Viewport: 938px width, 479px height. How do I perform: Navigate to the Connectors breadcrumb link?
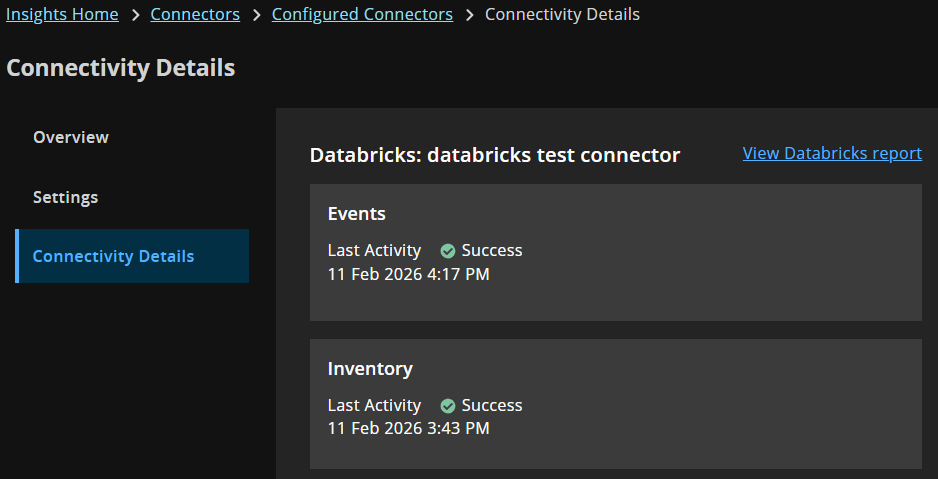point(195,15)
